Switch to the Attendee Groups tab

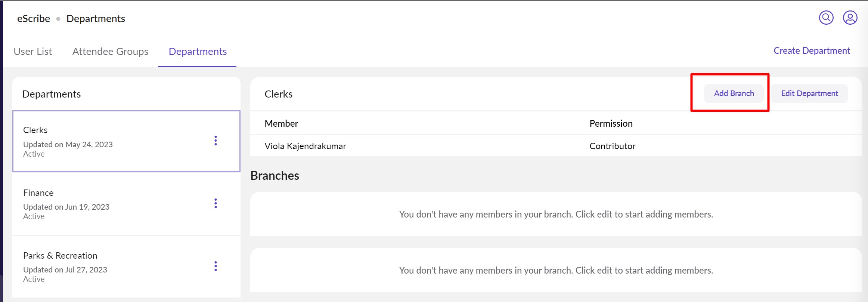coord(110,52)
